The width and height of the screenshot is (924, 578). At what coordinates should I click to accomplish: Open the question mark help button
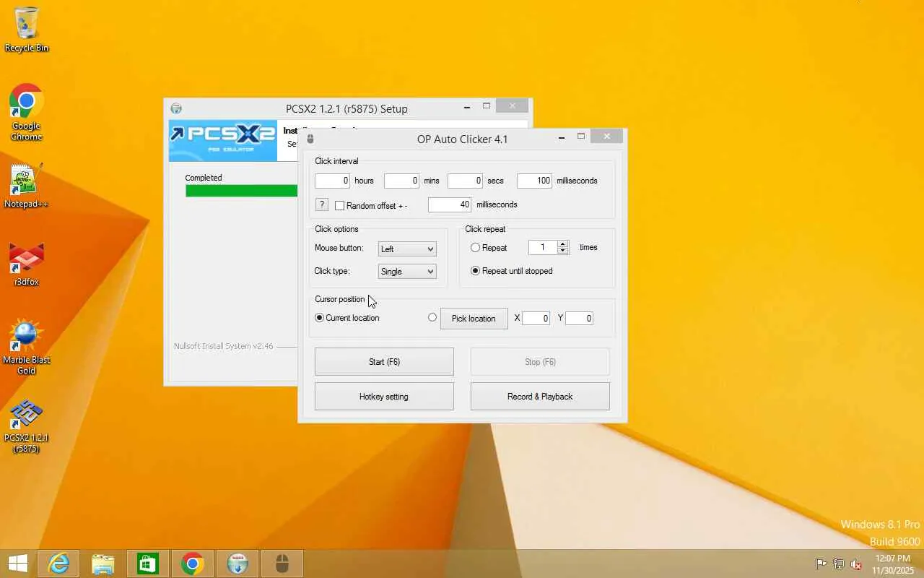pos(322,205)
